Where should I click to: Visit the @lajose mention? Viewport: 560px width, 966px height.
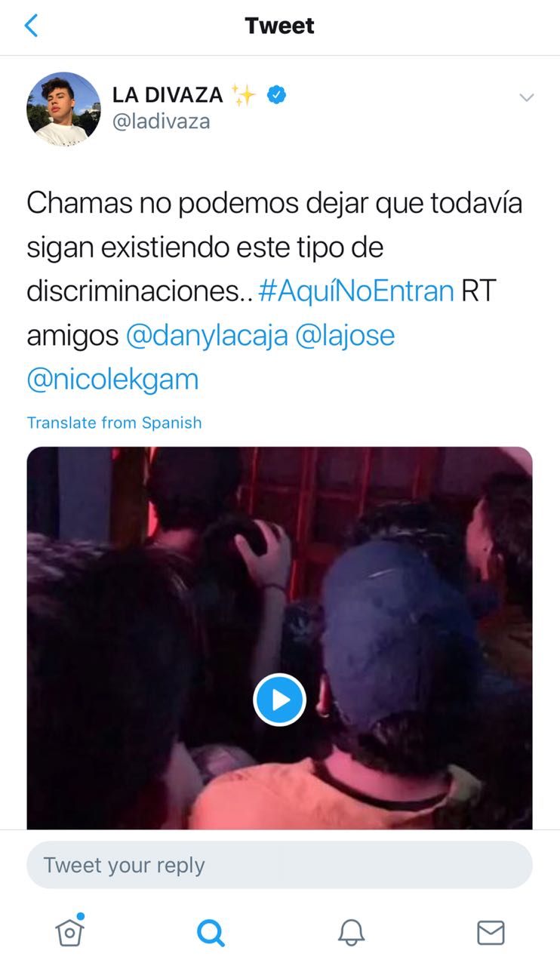tap(346, 335)
